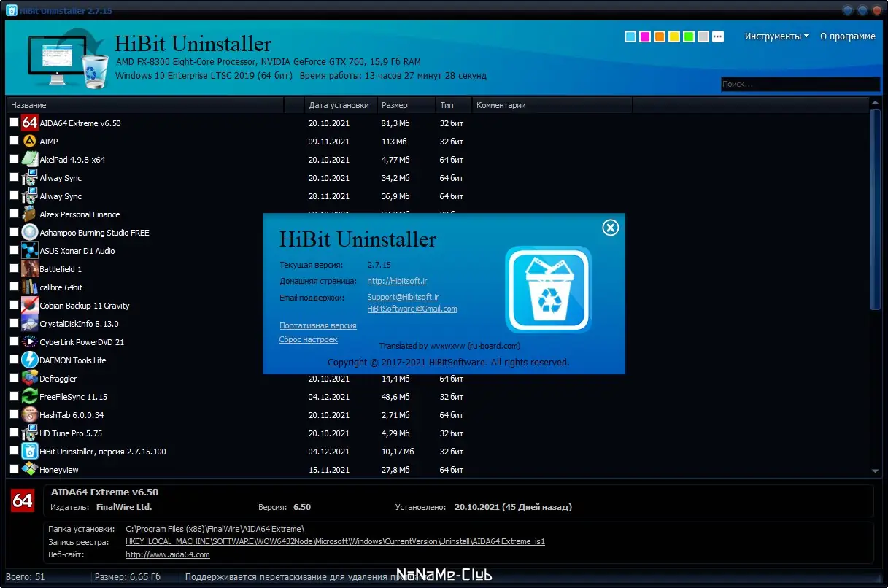
Task: Click the Support@Hibitsoft.ir email link
Action: pyautogui.click(x=403, y=297)
